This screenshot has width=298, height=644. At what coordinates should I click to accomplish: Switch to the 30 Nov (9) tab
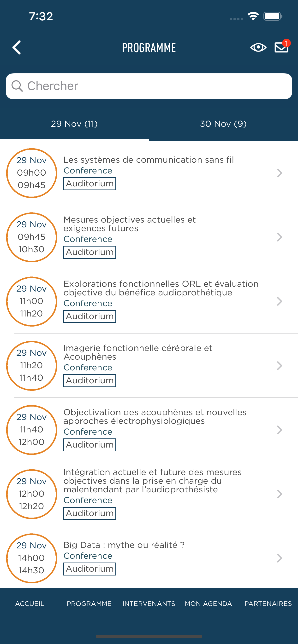[223, 124]
